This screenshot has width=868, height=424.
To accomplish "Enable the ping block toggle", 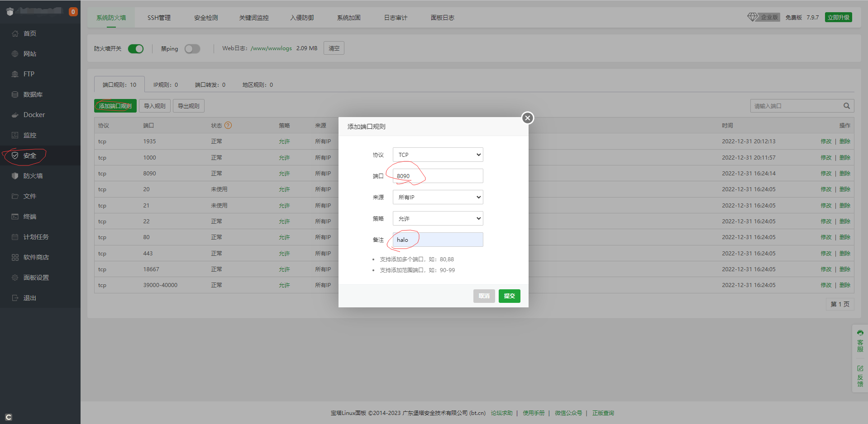I will coord(192,49).
